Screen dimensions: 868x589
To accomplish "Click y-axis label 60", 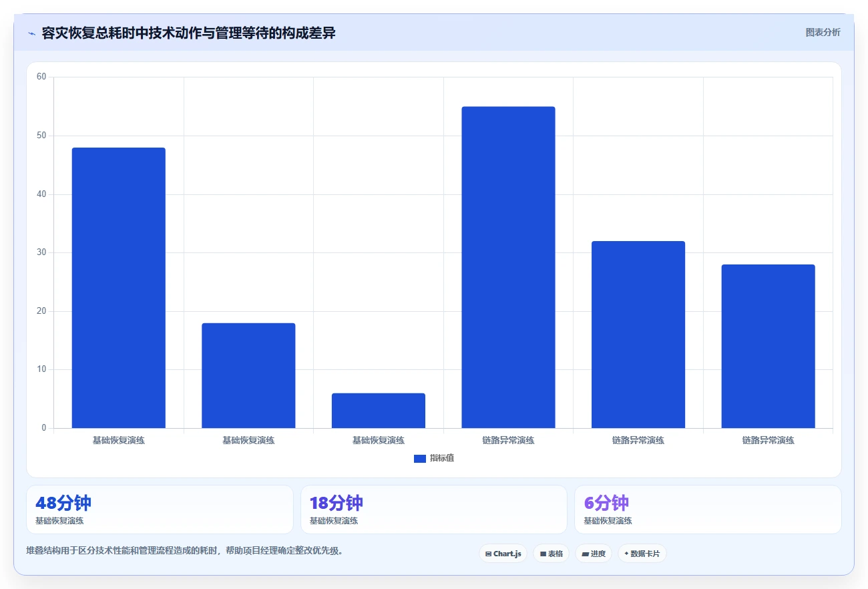I will tap(41, 77).
